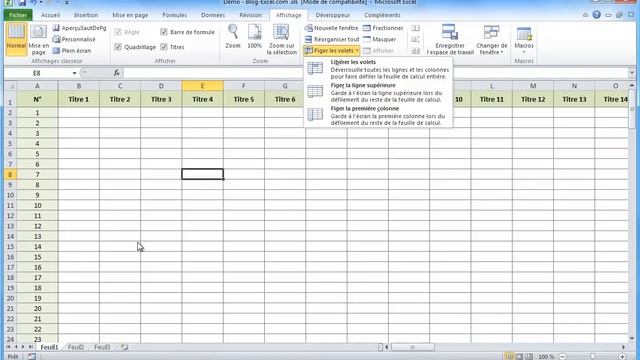The image size is (640, 360).
Task: Open the Zoom magnifier dialog
Action: click(x=233, y=36)
